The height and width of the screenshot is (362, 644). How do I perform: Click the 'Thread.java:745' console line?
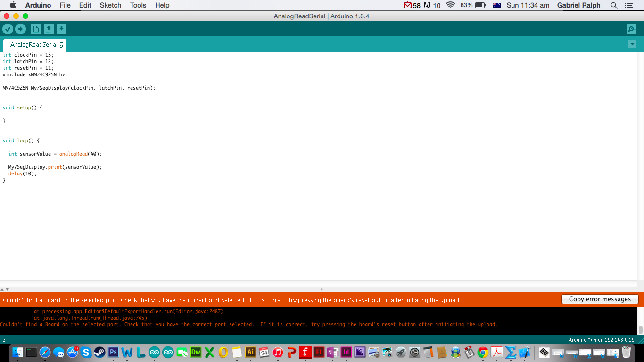click(91, 318)
